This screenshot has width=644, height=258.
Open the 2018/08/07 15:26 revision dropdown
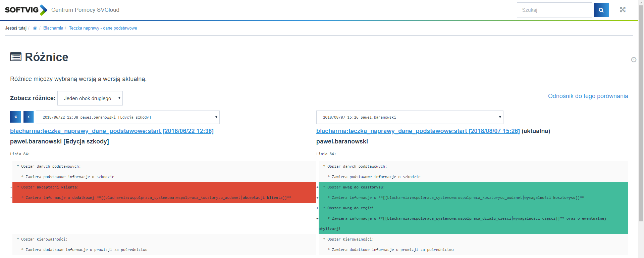[x=410, y=117]
